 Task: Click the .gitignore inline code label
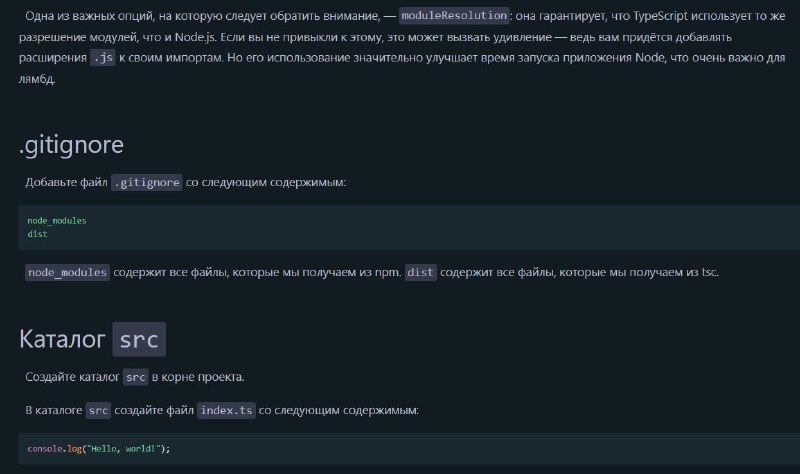[146, 182]
